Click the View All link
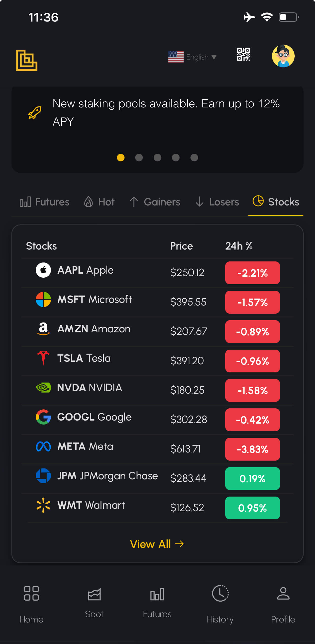 [x=157, y=544]
